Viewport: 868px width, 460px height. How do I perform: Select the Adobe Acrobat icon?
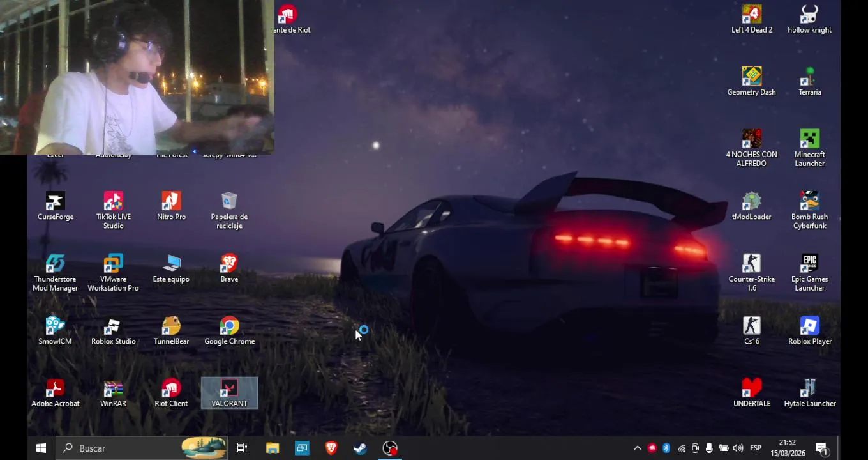click(x=56, y=393)
